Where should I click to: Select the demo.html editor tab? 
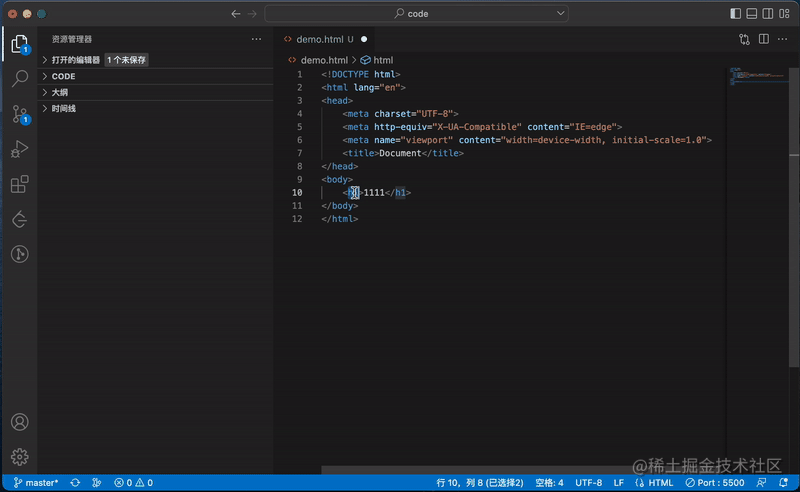coord(325,39)
